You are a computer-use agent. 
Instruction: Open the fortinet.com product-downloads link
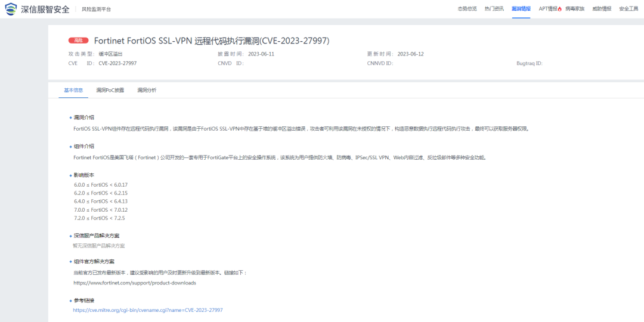point(135,283)
